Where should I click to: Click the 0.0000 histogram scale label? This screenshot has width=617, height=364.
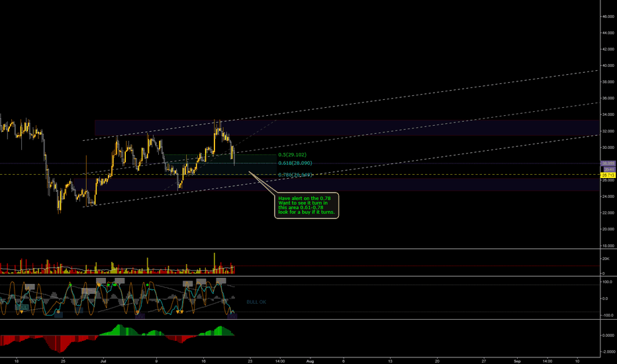pyautogui.click(x=608, y=336)
